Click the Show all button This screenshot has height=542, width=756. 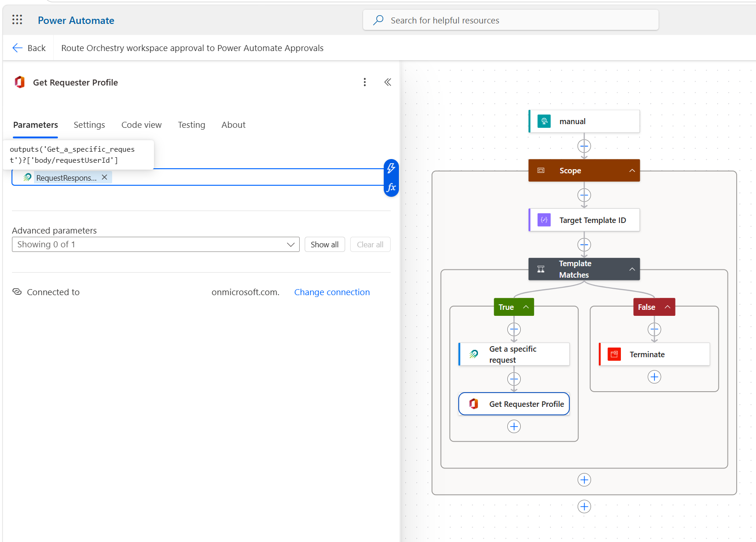(324, 245)
